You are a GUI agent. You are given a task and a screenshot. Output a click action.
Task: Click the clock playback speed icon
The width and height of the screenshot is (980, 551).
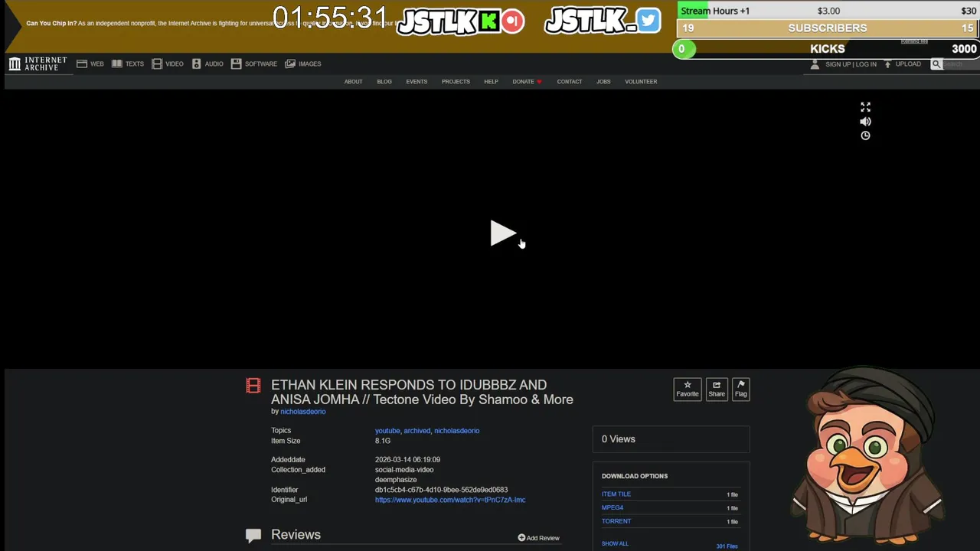click(865, 135)
